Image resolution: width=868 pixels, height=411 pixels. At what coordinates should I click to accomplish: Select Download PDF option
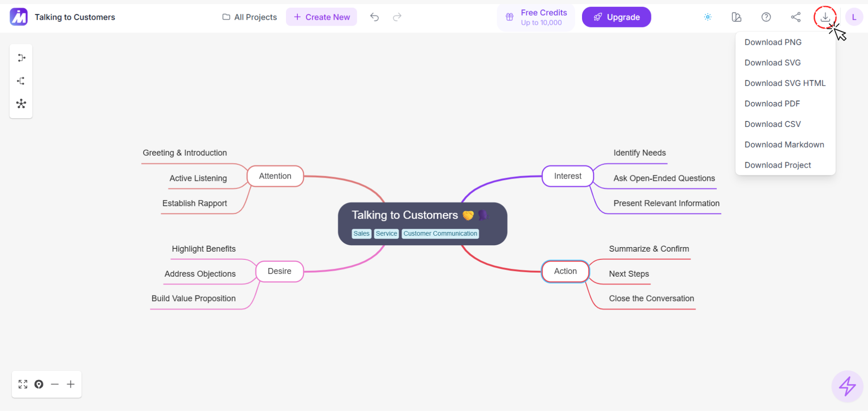point(772,104)
